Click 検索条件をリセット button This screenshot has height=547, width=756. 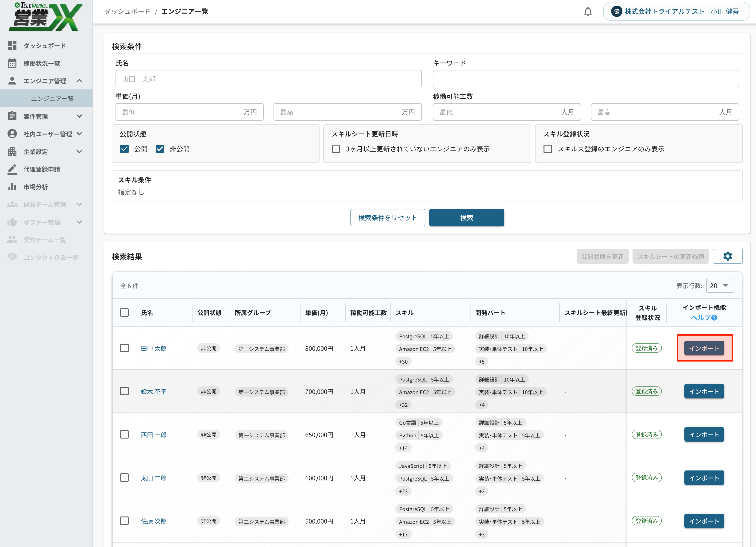(387, 218)
